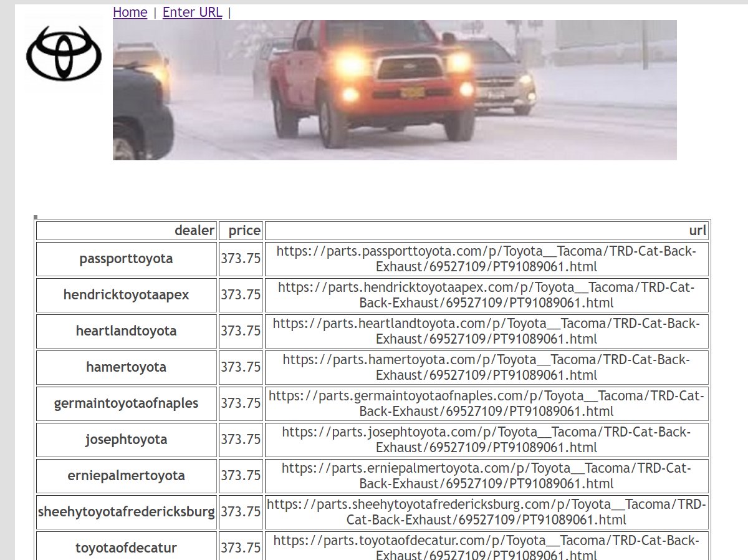Click the josephtoyota parts URL
748x560 pixels.
487,440
